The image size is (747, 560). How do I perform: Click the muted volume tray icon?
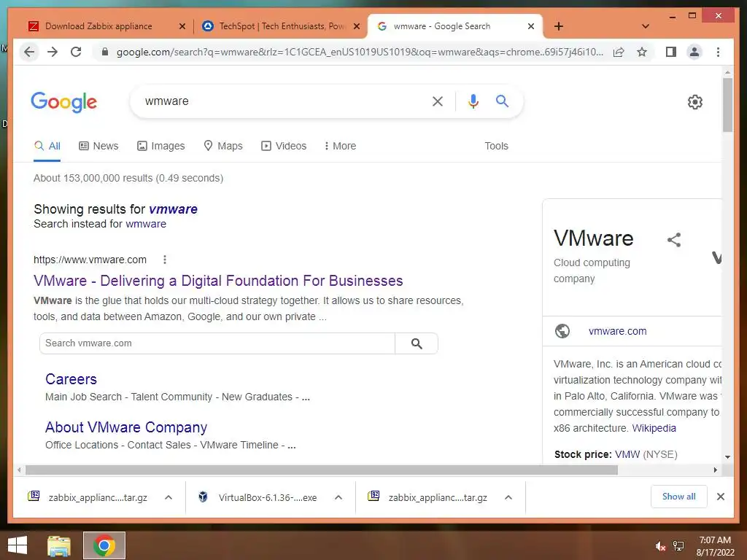point(660,546)
